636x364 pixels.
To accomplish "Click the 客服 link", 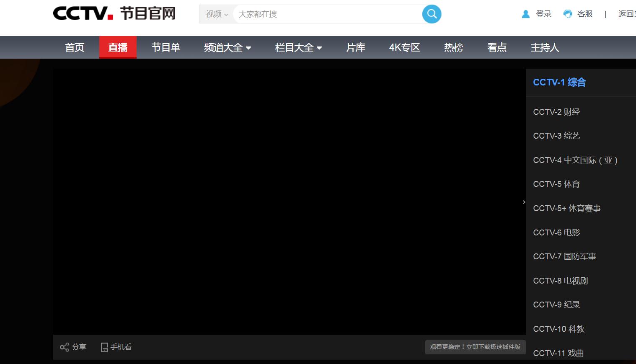I will click(585, 14).
